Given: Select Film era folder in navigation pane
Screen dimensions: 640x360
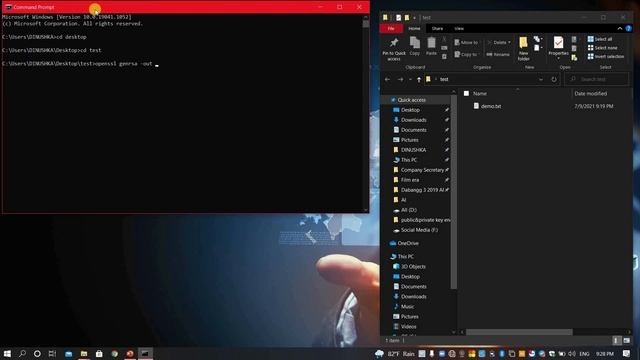Looking at the screenshot, I should 410,180.
